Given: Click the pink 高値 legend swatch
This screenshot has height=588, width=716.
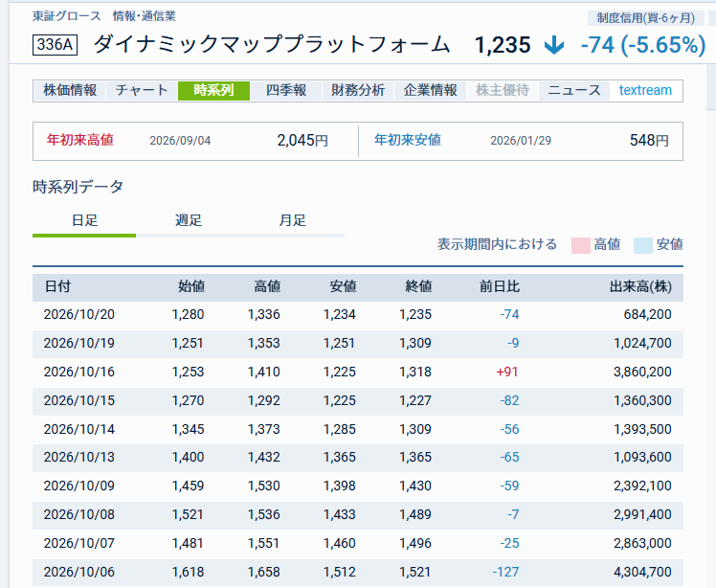Looking at the screenshot, I should (581, 245).
